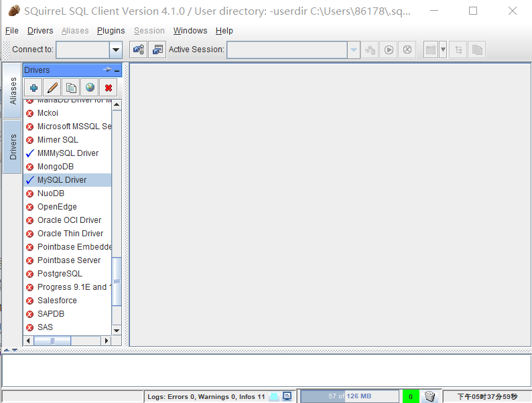Image resolution: width=532 pixels, height=403 pixels.
Task: Click the memory usage bar 57 of 126 MB
Action: pyautogui.click(x=350, y=396)
